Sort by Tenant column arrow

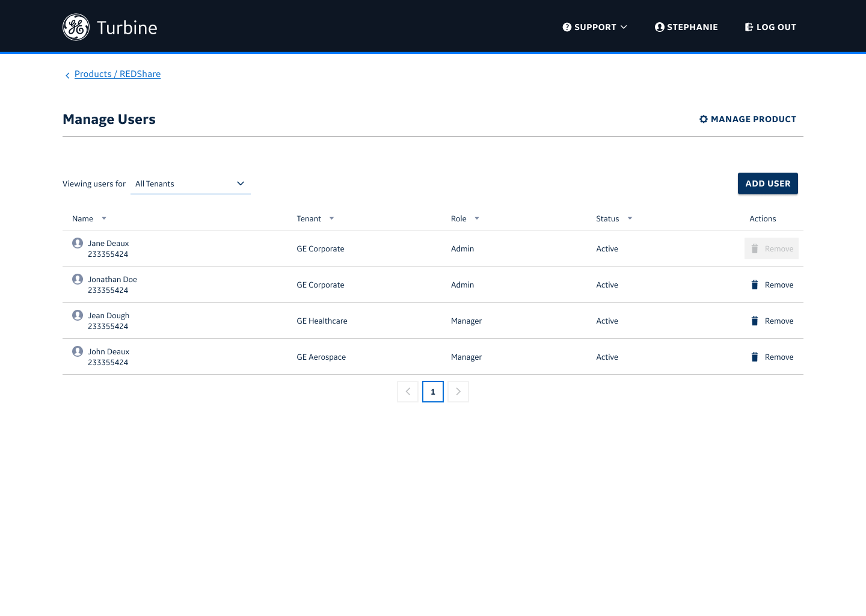tap(331, 218)
